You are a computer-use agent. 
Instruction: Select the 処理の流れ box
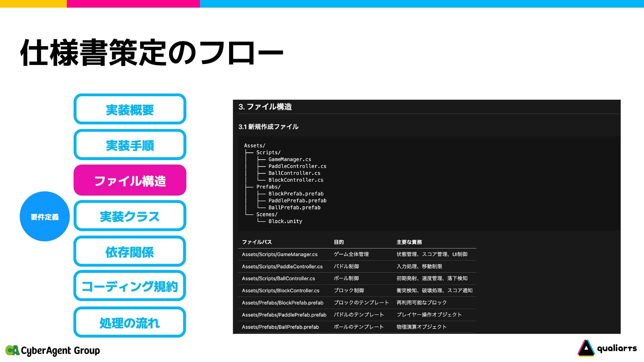(x=130, y=322)
